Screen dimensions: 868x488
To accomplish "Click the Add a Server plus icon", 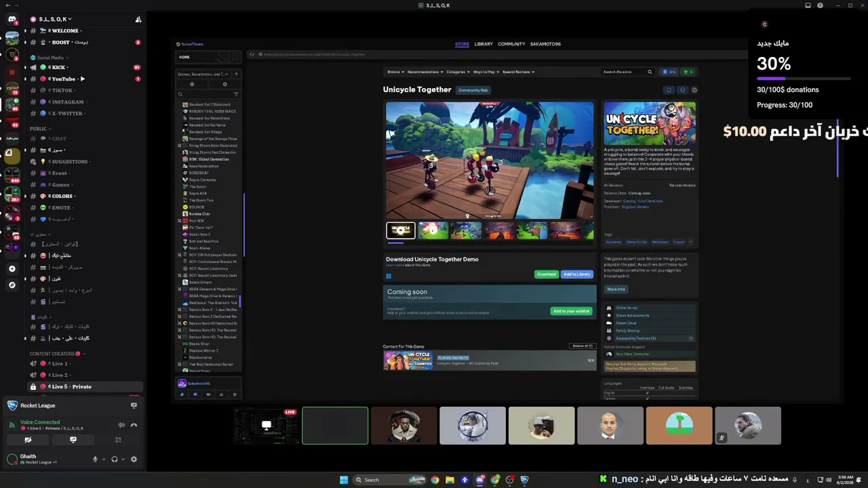I will (12, 269).
